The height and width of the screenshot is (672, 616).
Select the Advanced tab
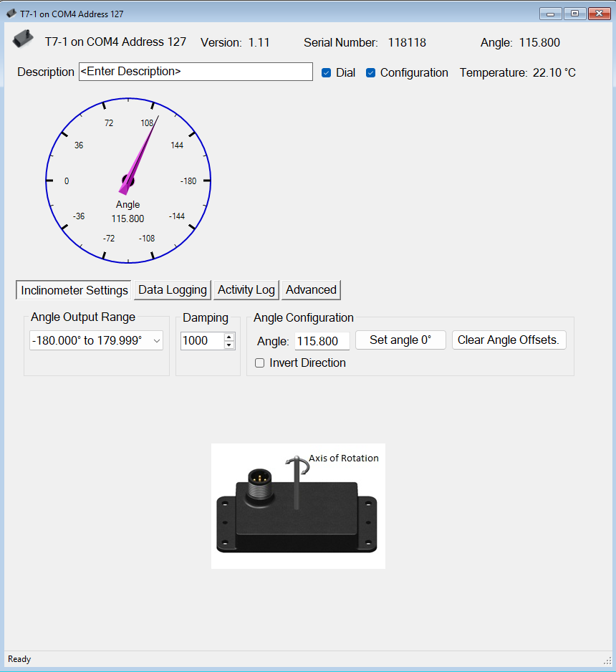310,289
